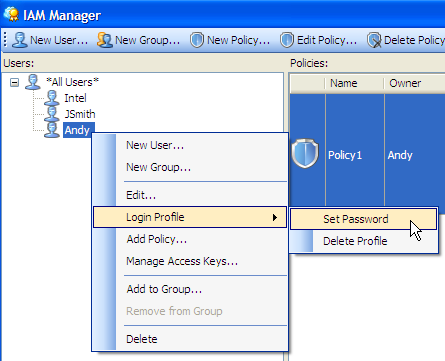445x361 pixels.
Task: Click the Delete Policy toolbar icon
Action: pos(374,40)
